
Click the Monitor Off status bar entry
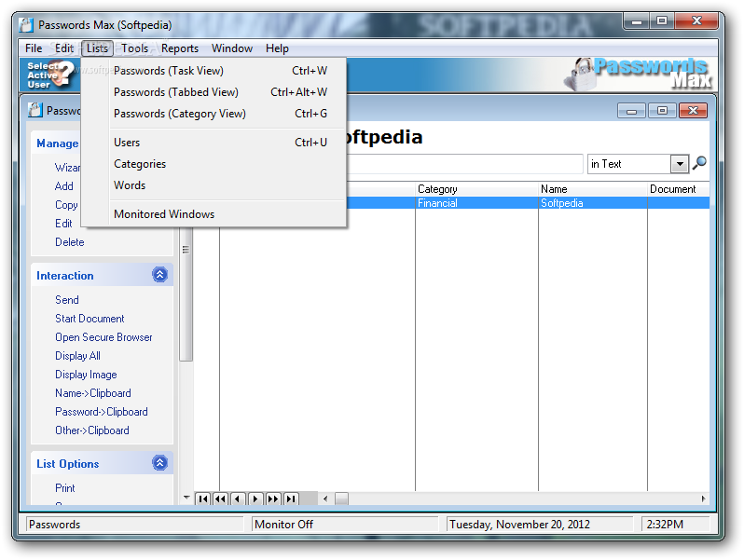pyautogui.click(x=344, y=525)
